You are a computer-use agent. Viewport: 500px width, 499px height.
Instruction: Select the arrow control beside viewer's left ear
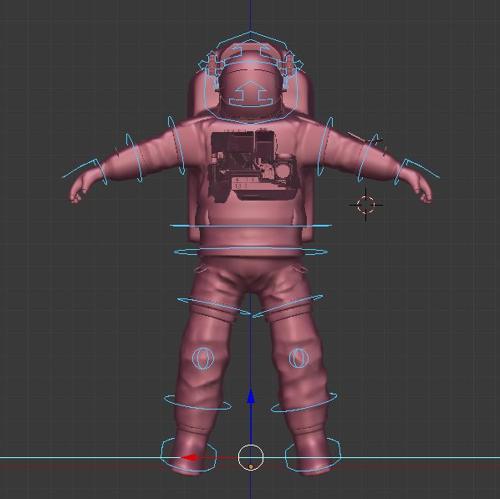(210, 63)
